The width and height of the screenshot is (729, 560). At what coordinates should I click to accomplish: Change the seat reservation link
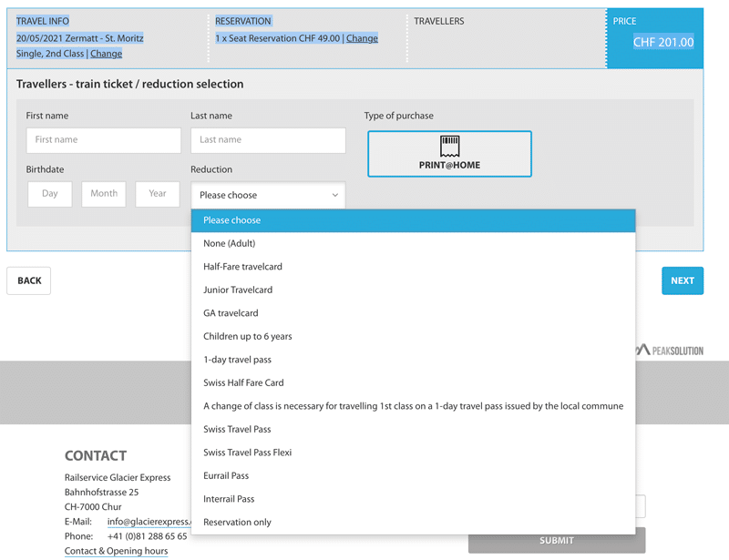click(362, 38)
